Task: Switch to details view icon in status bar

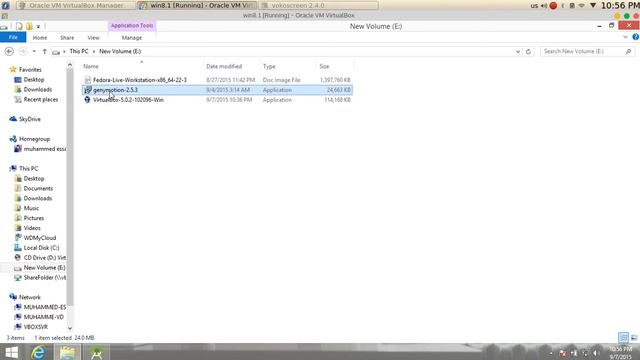Action: (623, 338)
